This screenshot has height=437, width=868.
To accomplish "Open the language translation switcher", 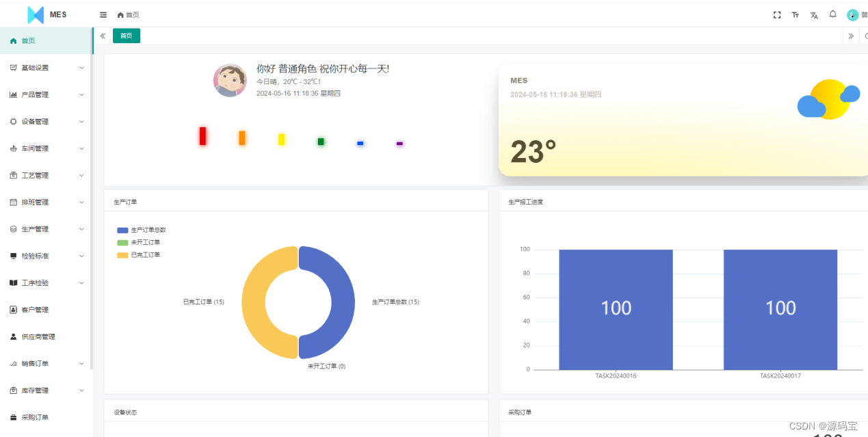I will coord(814,14).
